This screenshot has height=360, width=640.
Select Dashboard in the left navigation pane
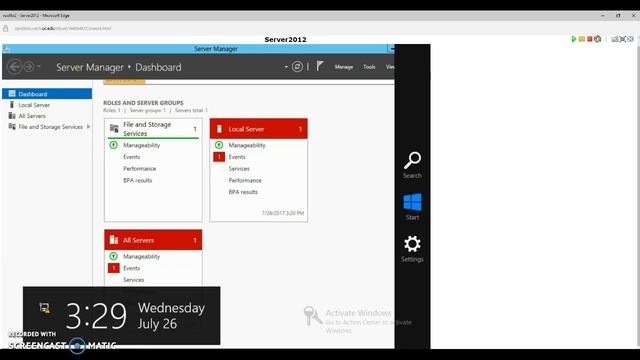(x=47, y=94)
